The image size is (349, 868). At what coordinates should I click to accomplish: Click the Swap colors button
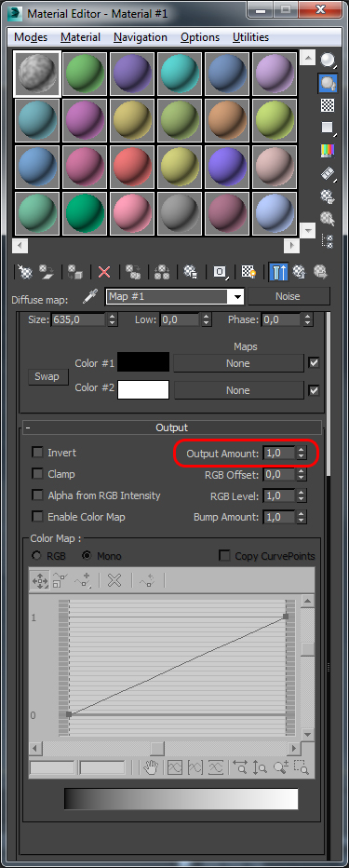[47, 376]
